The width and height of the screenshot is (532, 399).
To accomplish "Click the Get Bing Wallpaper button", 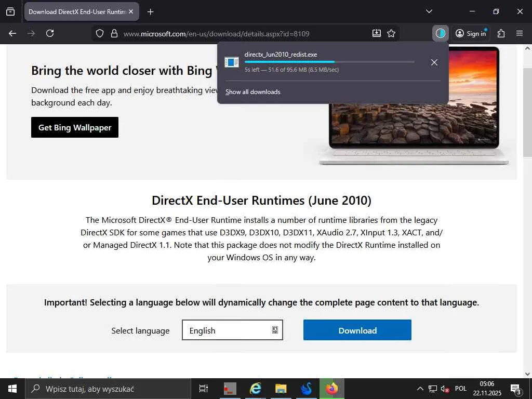I will tap(75, 127).
